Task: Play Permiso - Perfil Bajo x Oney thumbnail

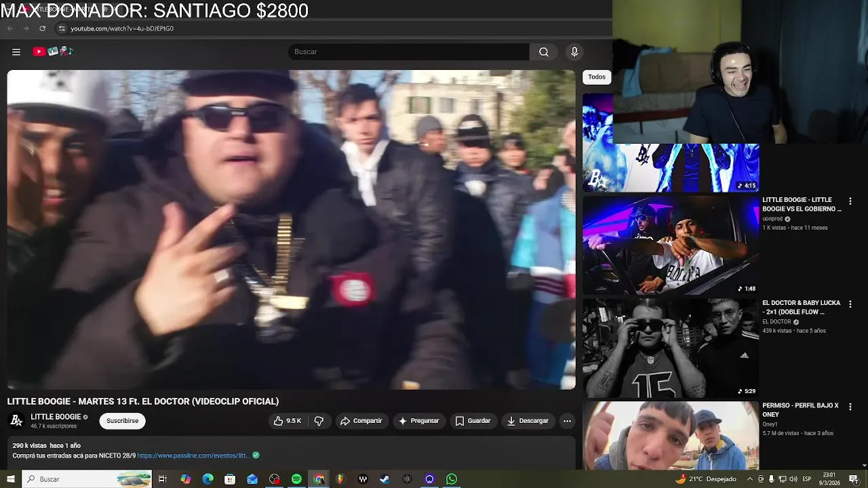Action: tap(671, 435)
